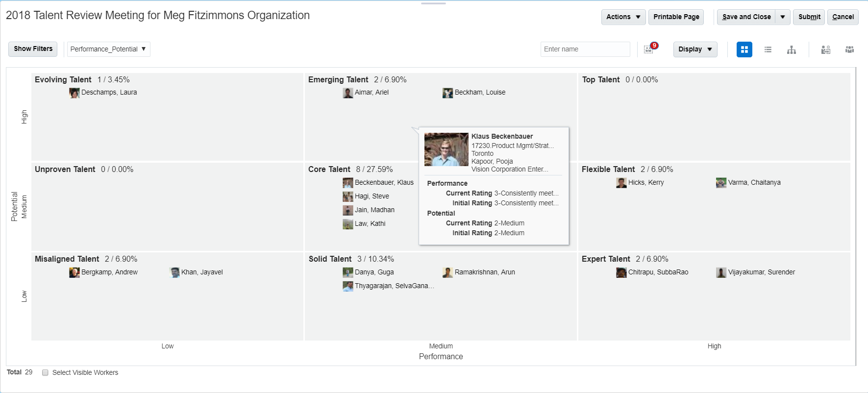Focus the Enter name search field

[x=585, y=49]
